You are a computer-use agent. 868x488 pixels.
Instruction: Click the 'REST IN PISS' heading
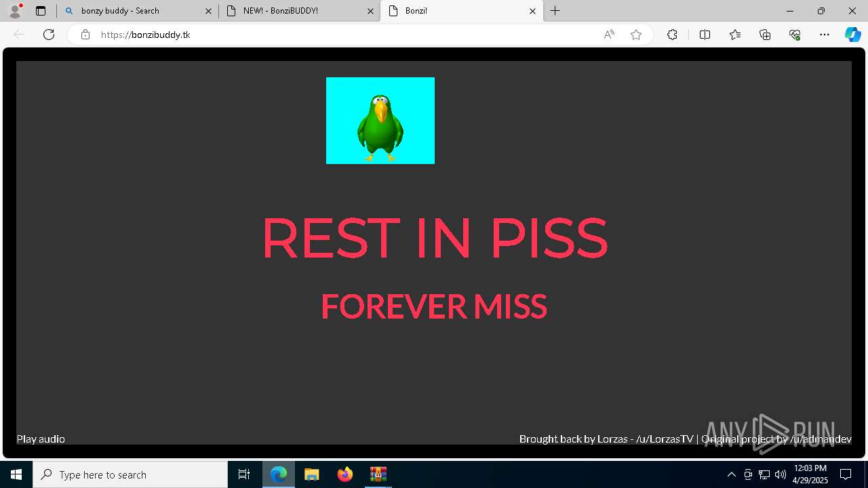point(435,238)
